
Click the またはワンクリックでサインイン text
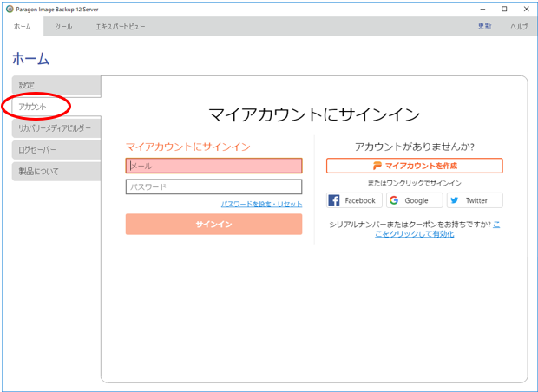point(415,183)
